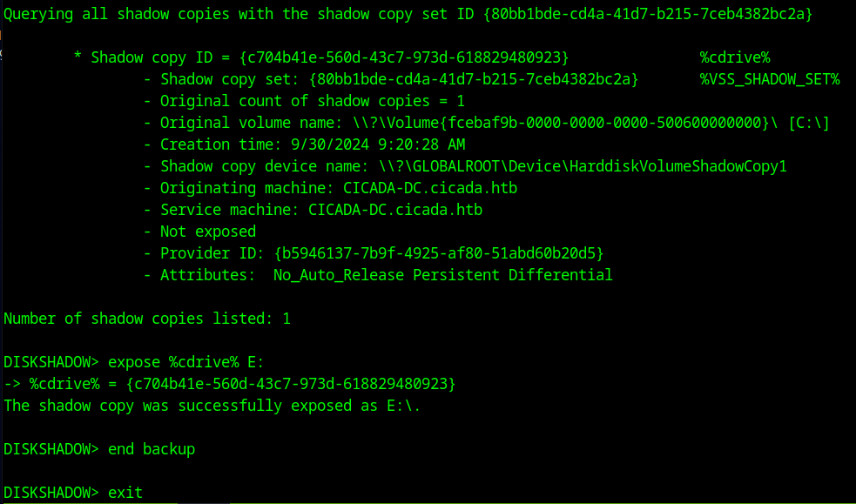856x504 pixels.
Task: Click the Provider ID GUID value
Action: click(x=438, y=253)
